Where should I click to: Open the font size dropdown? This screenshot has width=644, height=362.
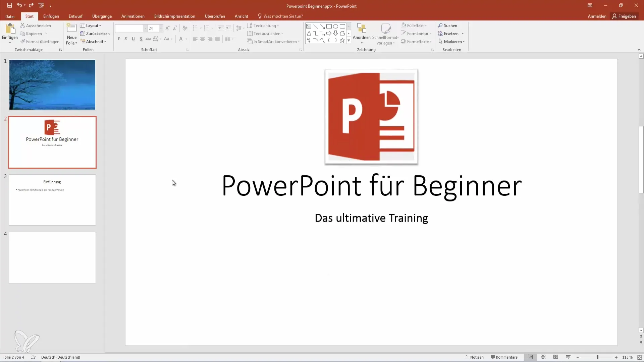click(161, 28)
